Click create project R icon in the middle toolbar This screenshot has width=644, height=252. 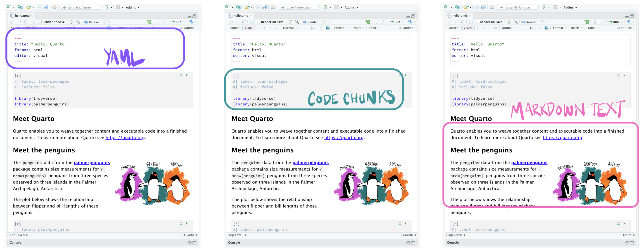[239, 7]
